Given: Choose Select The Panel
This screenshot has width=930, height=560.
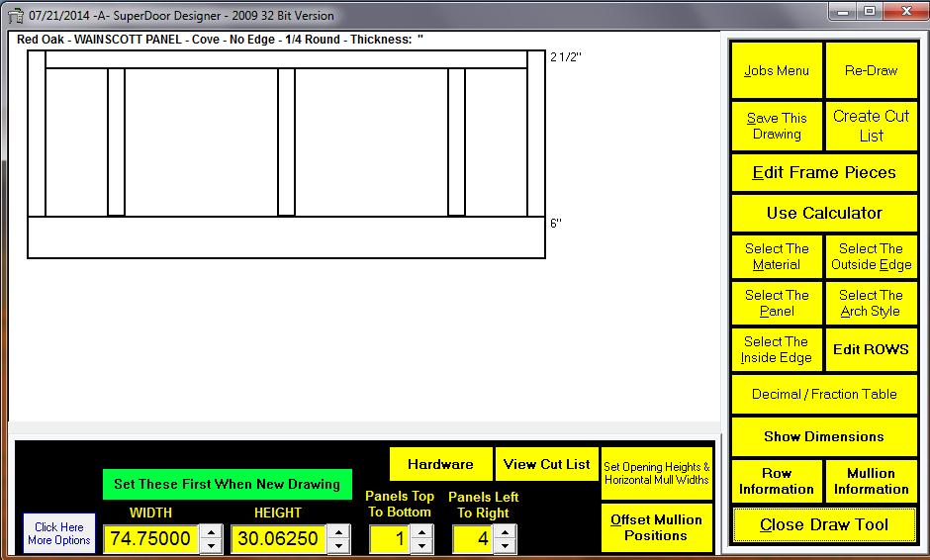Looking at the screenshot, I should pyautogui.click(x=777, y=303).
